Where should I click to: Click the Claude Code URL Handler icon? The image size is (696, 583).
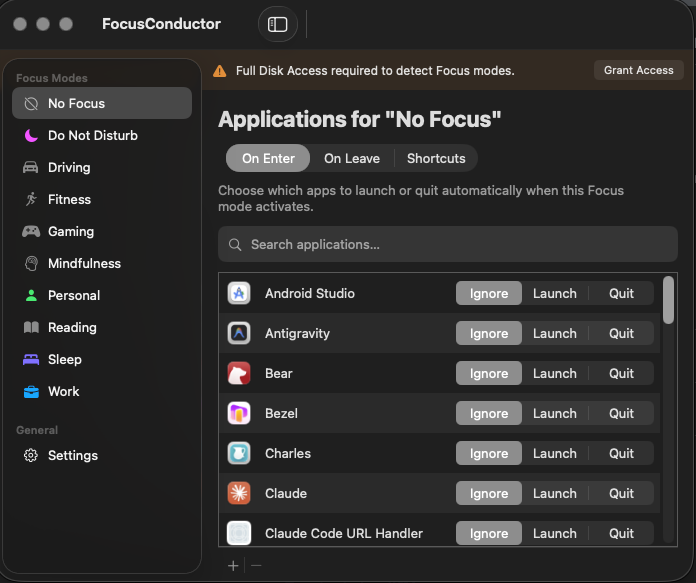point(239,533)
